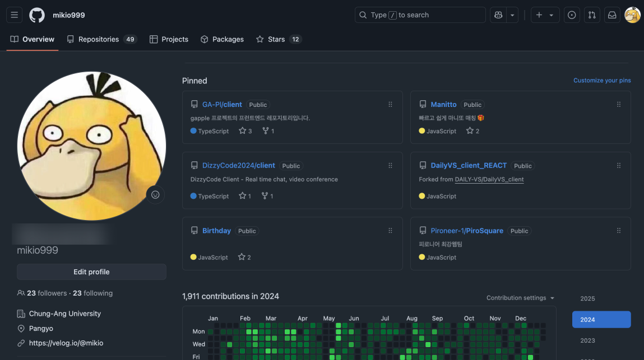Open the Issues icon in header
Screen dimensions: 644x360
tap(571, 15)
